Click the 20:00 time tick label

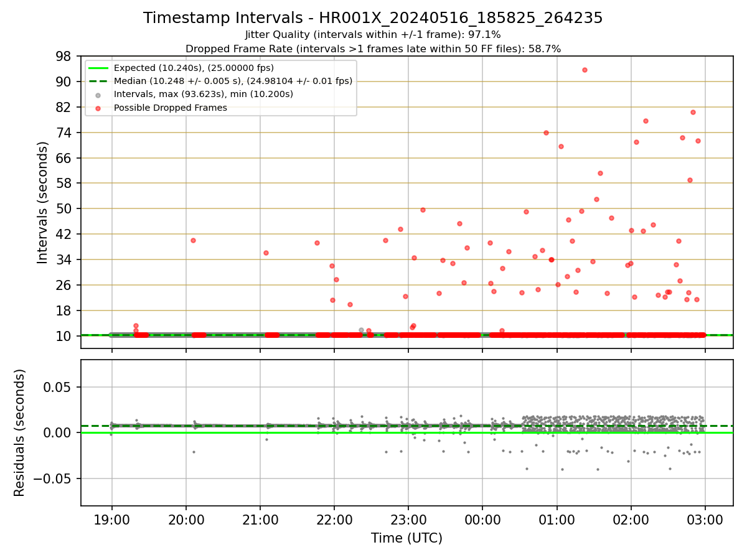(186, 520)
